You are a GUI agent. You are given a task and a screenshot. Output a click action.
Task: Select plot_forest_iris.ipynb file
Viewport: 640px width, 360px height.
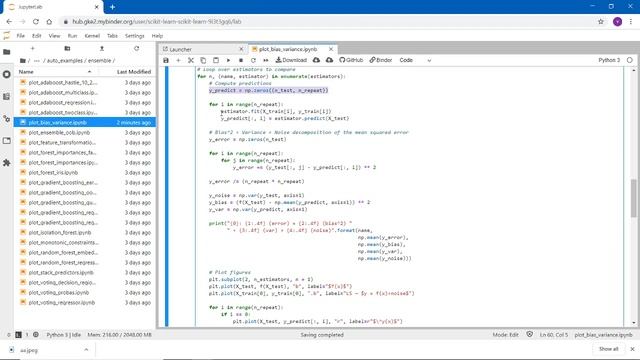click(85, 173)
